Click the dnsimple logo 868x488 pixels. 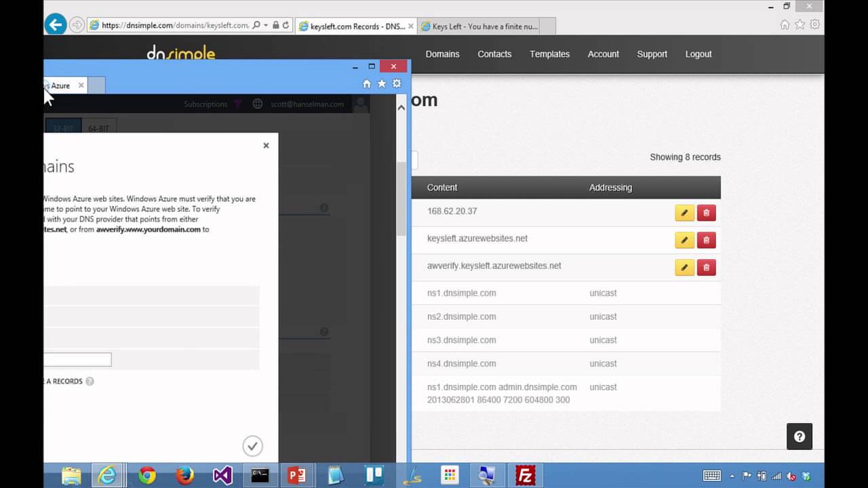pyautogui.click(x=180, y=53)
